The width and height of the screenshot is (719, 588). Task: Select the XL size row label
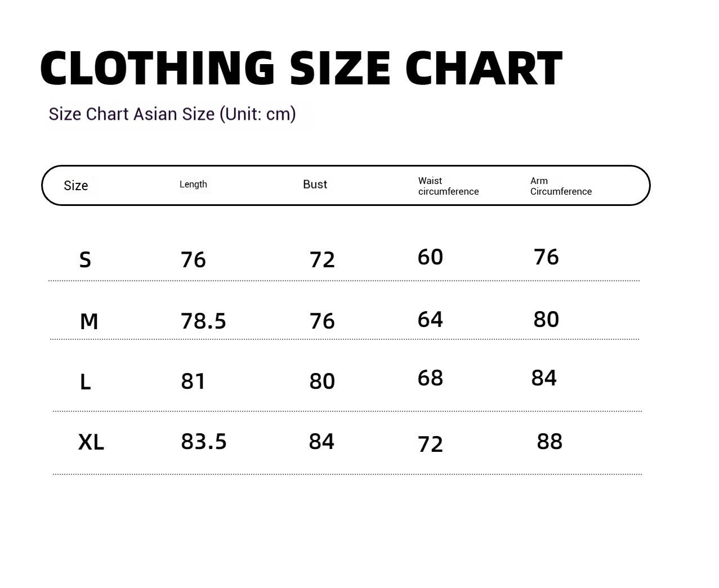tap(91, 442)
